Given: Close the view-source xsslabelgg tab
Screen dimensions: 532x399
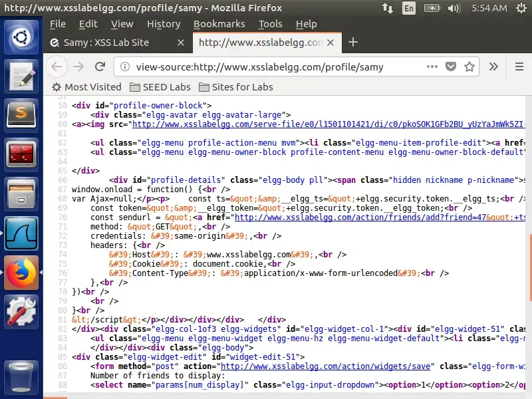Looking at the screenshot, I should 331,43.
